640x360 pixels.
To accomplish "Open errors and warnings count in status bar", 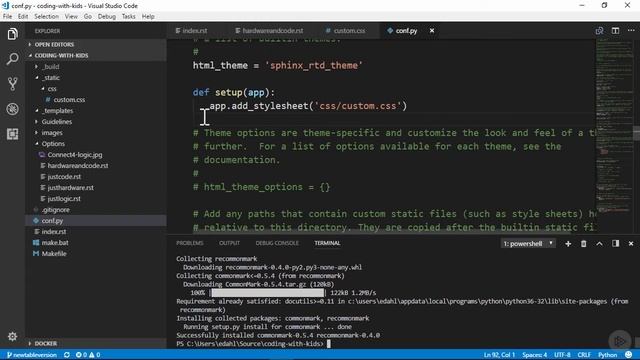I will pyautogui.click(x=88, y=355).
